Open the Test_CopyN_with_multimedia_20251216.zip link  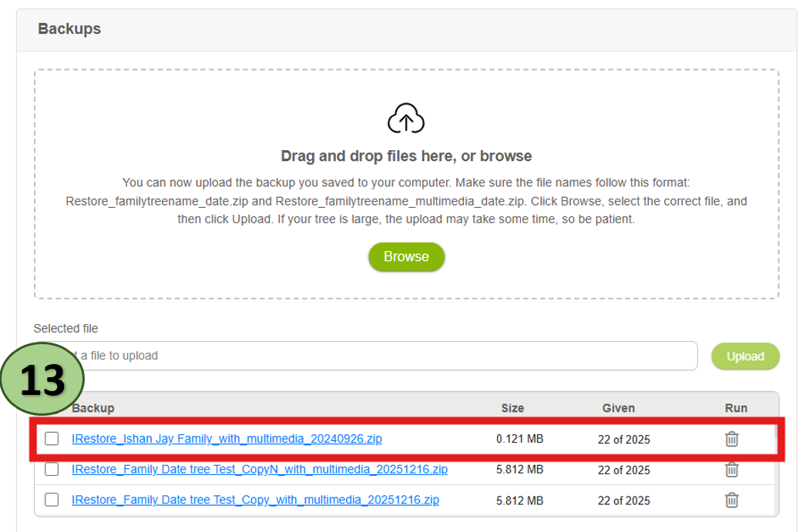pyautogui.click(x=259, y=469)
